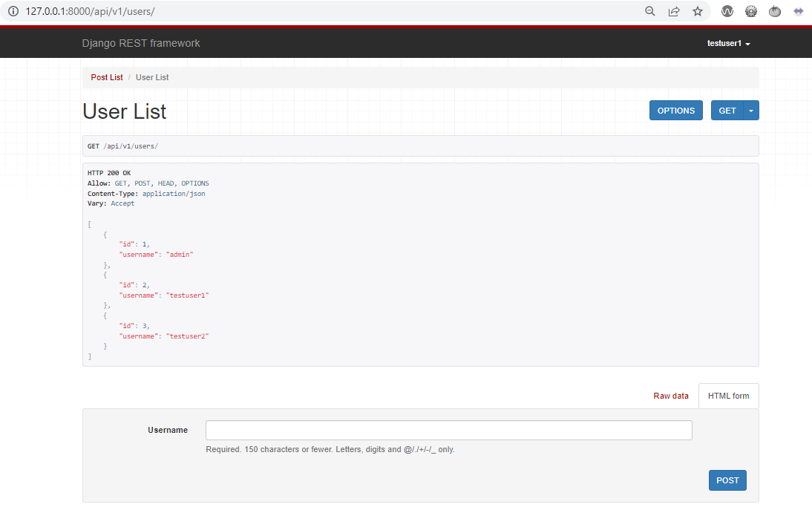Click the Content-Type application/json line
This screenshot has width=812, height=513.
tap(146, 194)
